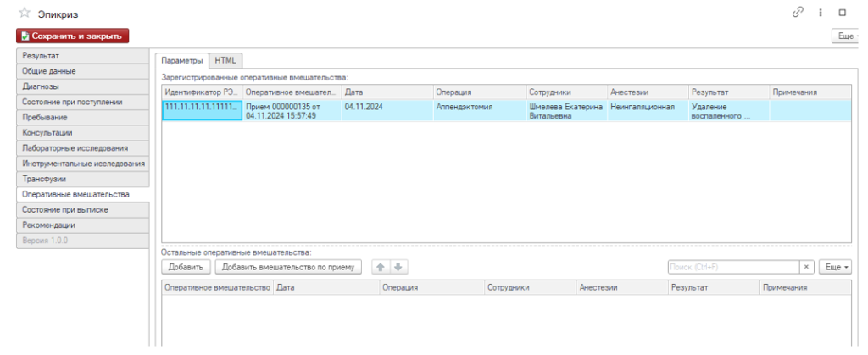
Task: Click the Анестезии header in the upper table
Action: coord(648,92)
